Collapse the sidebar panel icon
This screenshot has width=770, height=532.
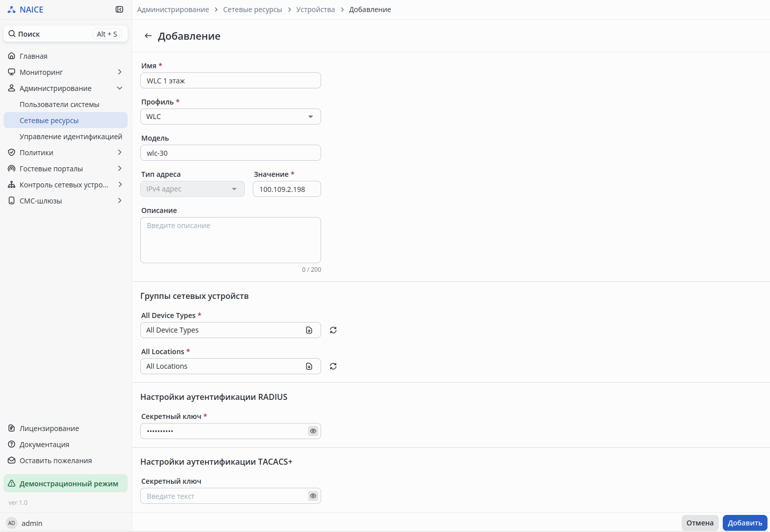119,10
